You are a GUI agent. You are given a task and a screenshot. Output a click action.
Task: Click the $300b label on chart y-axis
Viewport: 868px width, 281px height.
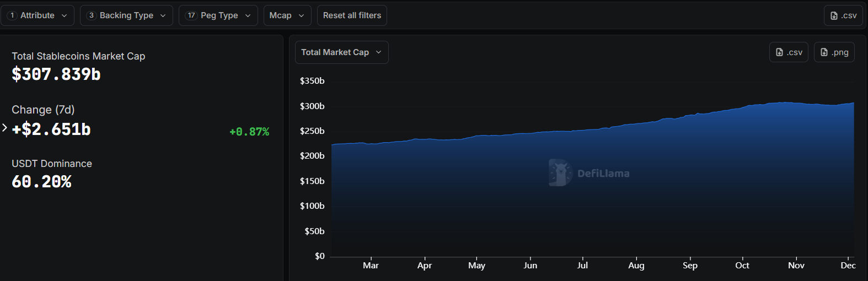tap(312, 106)
